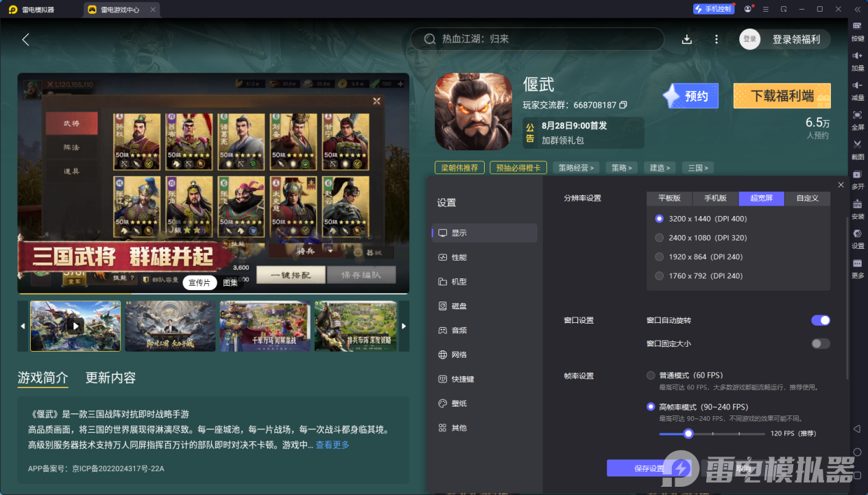Open the 网络 settings section
This screenshot has width=868, height=495.
click(x=485, y=354)
